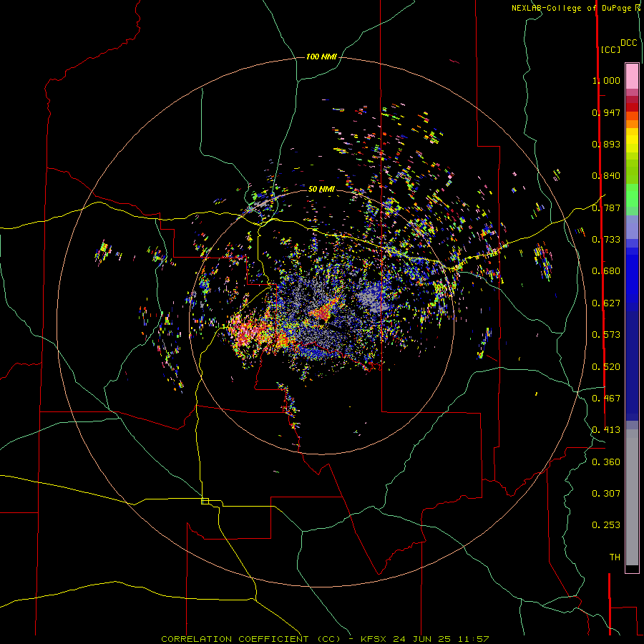644x644 pixels.
Task: Click the 0.573 legend value
Action: pyautogui.click(x=606, y=335)
